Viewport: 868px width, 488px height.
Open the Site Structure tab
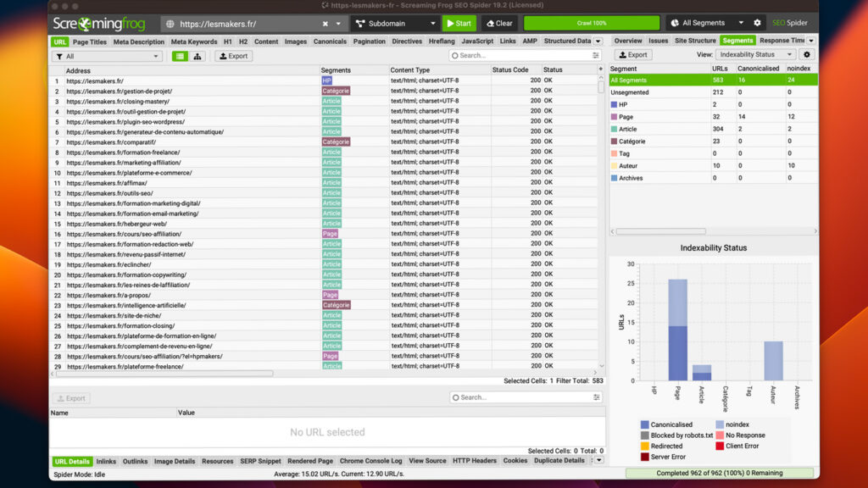coord(695,41)
